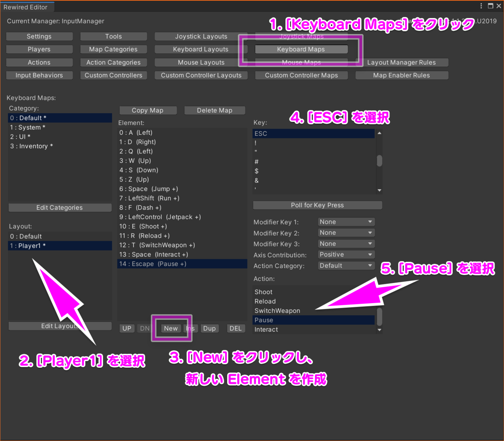Delete the element with DEL
This screenshot has width=504, height=441.
[x=236, y=328]
